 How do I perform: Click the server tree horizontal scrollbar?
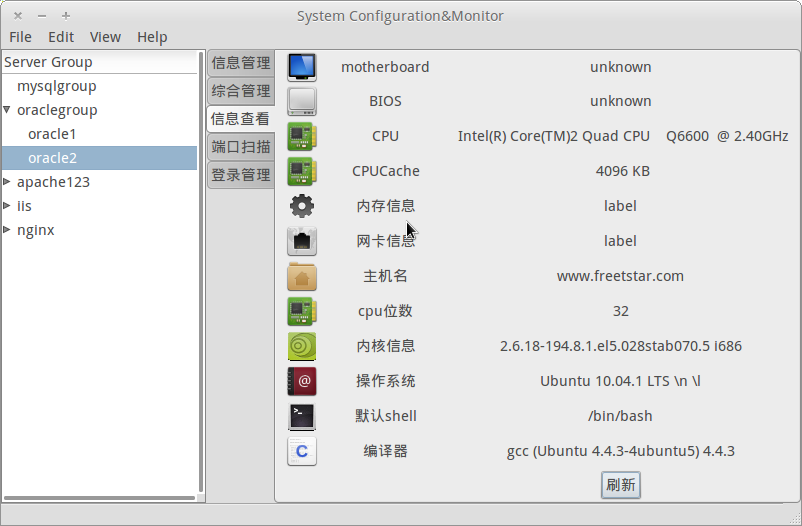click(x=99, y=498)
